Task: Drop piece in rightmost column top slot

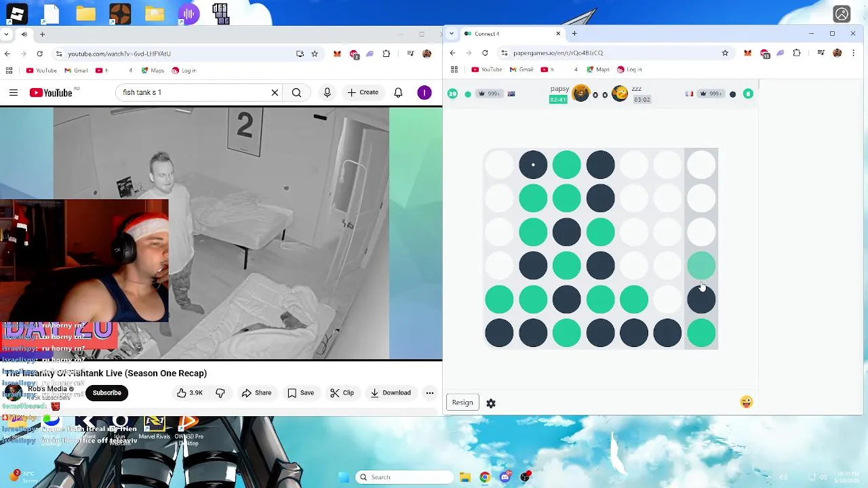Action: (x=701, y=165)
